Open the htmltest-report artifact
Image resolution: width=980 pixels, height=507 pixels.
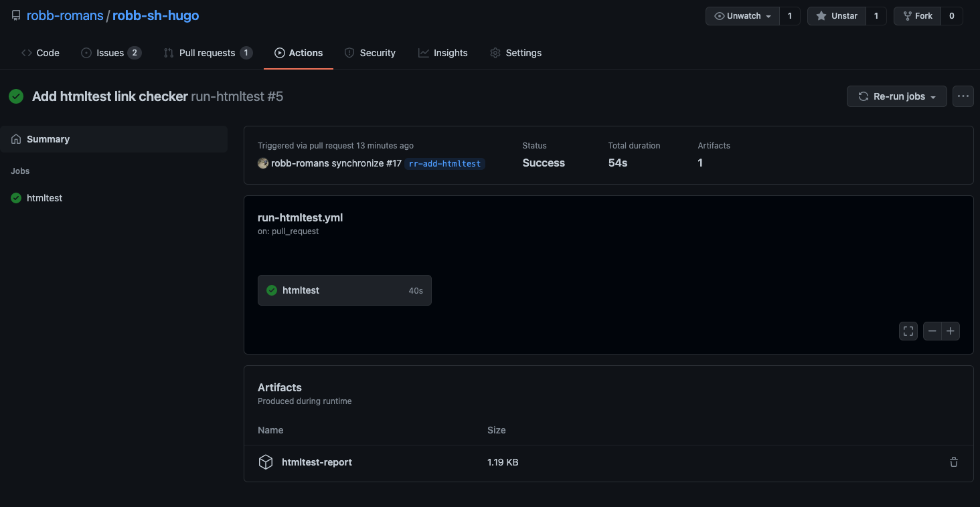coord(317,462)
